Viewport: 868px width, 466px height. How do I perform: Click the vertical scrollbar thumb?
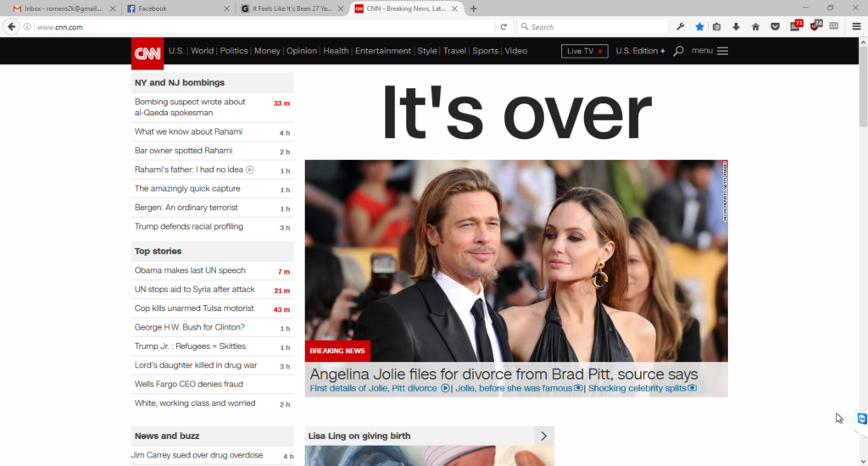click(x=863, y=86)
